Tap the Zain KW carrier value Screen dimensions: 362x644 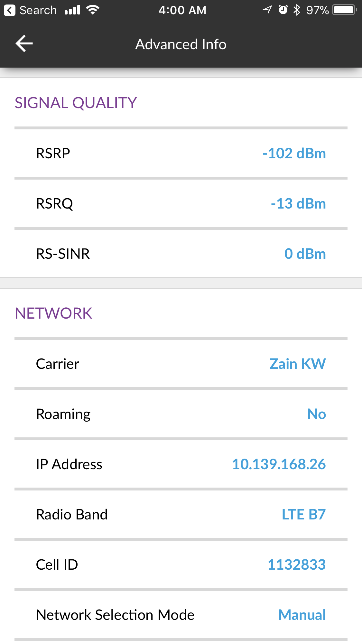pos(298,364)
